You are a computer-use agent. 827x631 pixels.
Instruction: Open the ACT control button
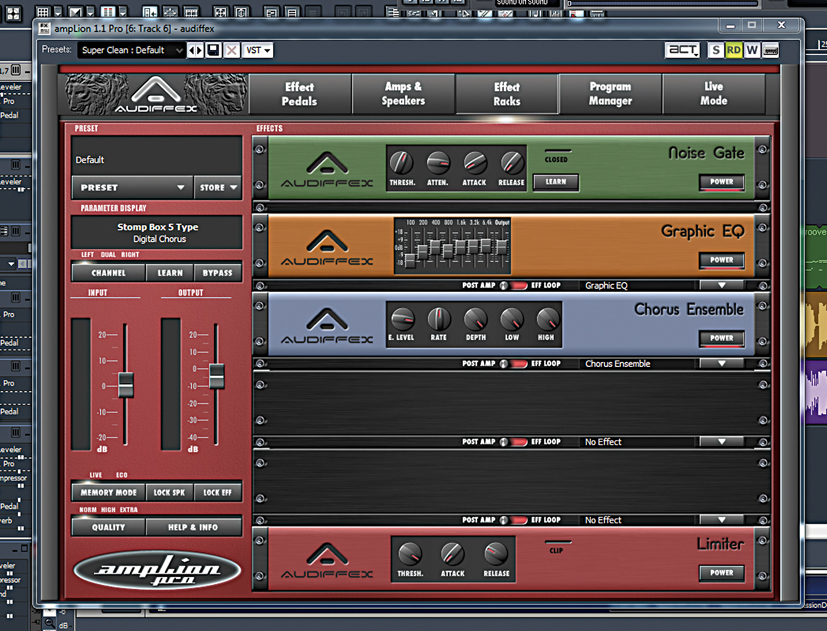[x=682, y=50]
